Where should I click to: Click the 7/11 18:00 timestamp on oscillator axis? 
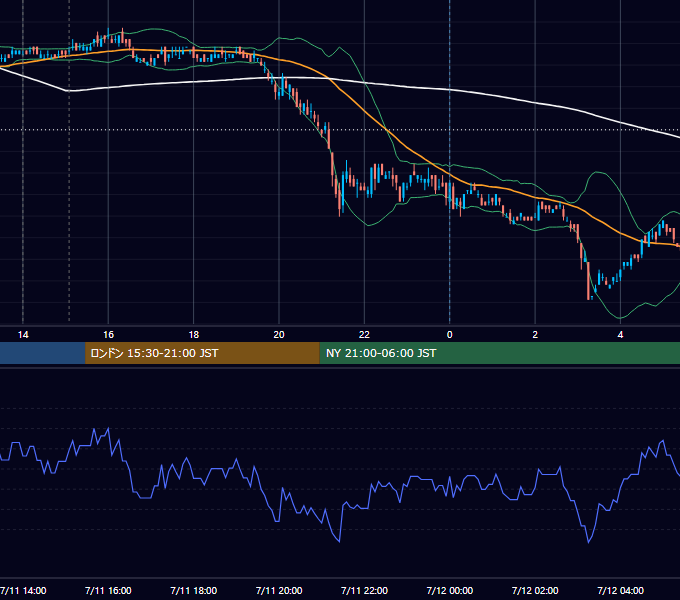[194, 590]
